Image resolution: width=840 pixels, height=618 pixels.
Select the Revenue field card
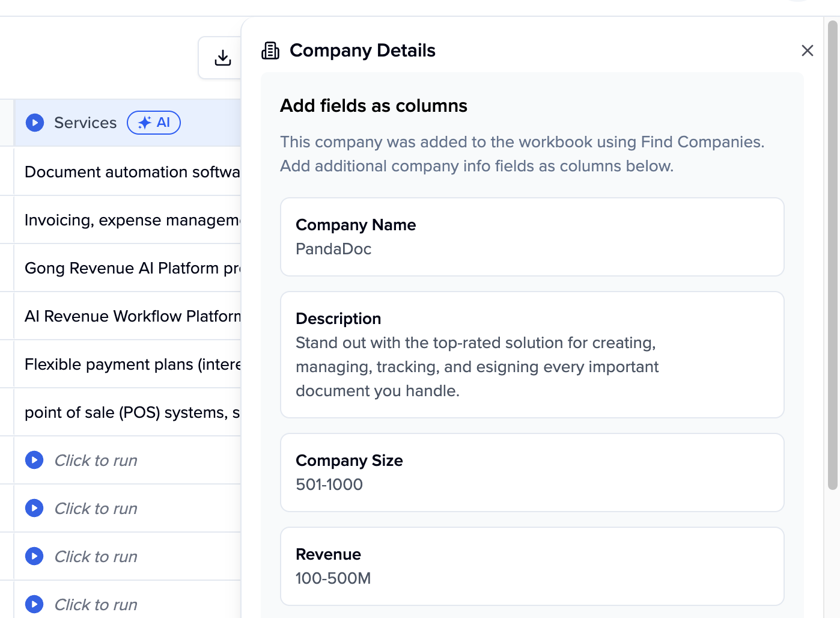pyautogui.click(x=532, y=566)
